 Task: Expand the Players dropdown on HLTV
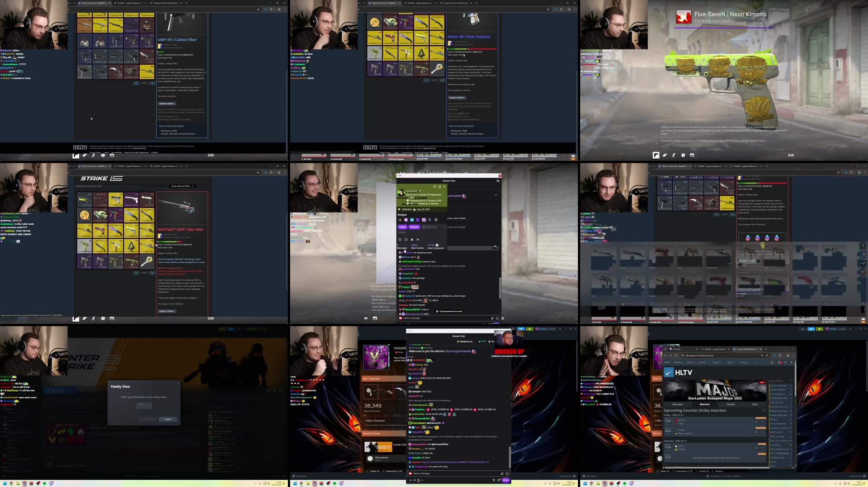click(x=717, y=362)
